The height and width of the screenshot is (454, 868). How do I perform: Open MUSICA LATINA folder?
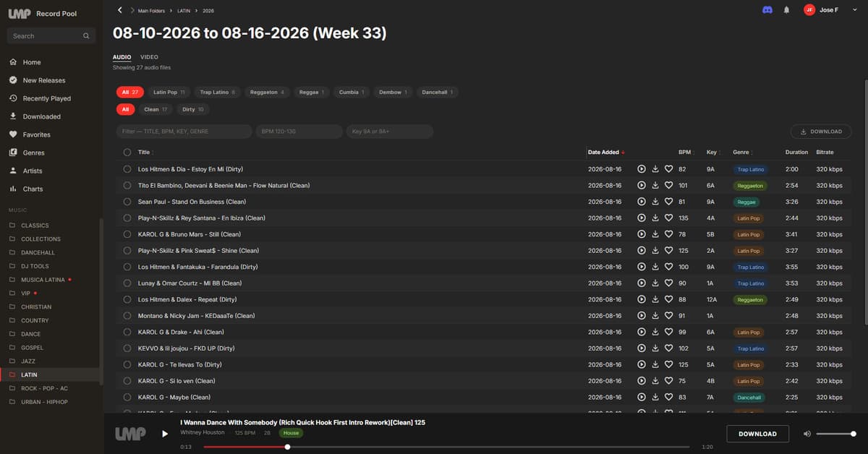43,280
